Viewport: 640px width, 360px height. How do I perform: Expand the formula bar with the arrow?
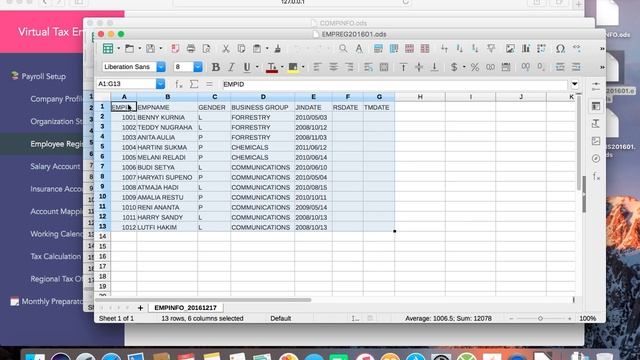pyautogui.click(x=575, y=84)
